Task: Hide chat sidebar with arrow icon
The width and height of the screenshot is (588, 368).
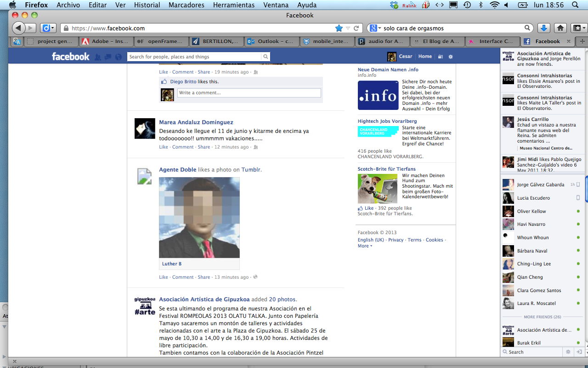Action: click(580, 352)
